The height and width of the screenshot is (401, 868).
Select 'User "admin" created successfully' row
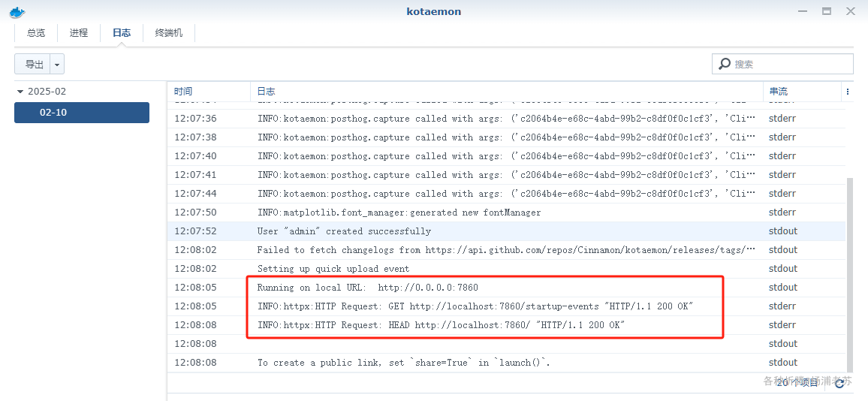[x=507, y=231]
